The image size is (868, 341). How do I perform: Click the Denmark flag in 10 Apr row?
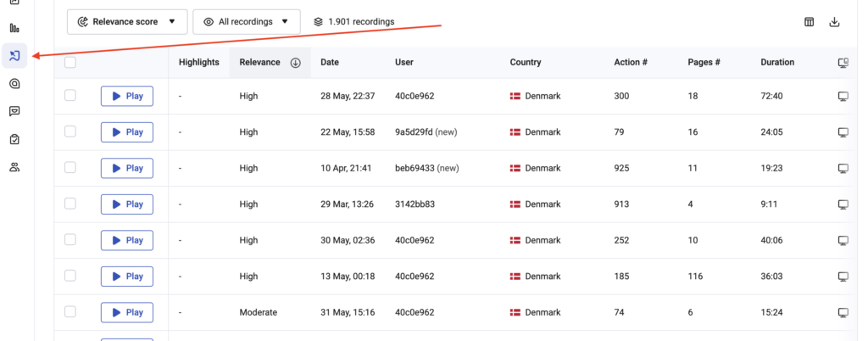[515, 168]
